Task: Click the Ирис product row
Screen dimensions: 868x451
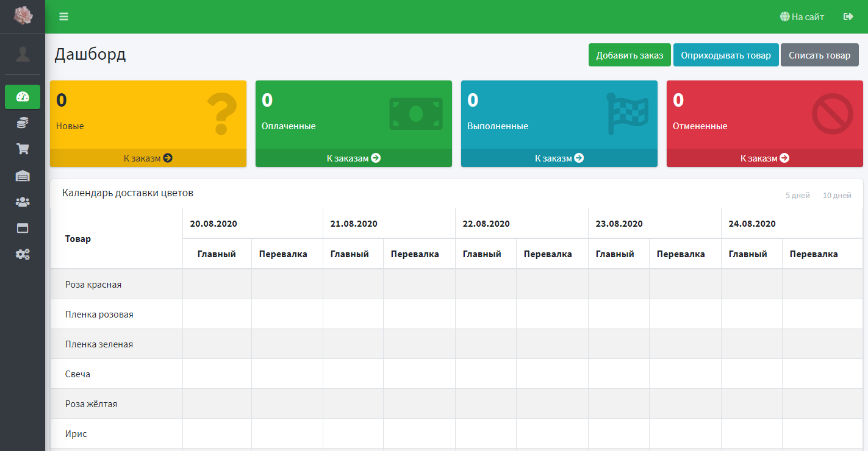Action: pos(456,433)
